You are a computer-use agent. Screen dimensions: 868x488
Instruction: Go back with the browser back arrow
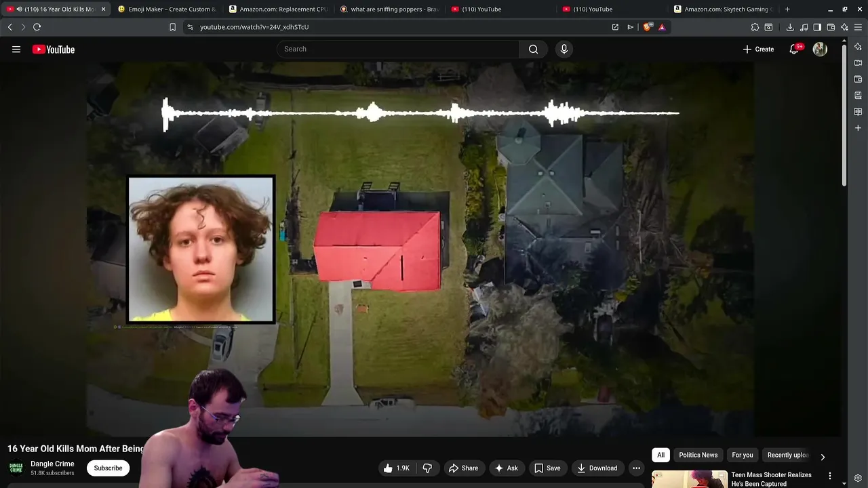point(10,27)
